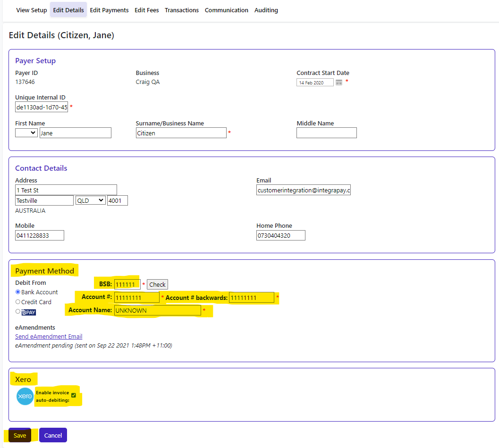Open the name title dropdown

pos(26,133)
